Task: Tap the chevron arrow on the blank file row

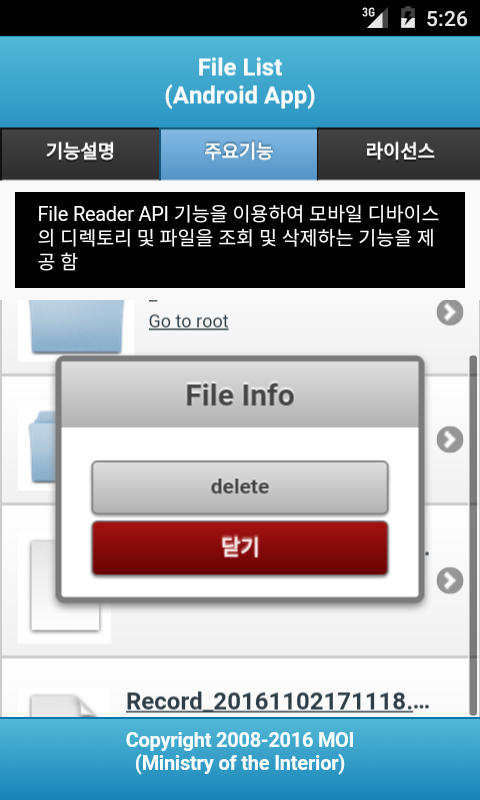Action: (450, 580)
